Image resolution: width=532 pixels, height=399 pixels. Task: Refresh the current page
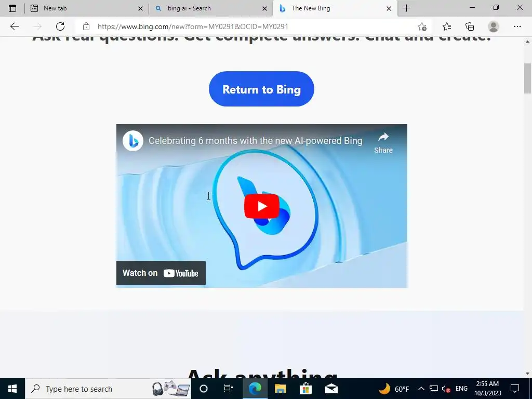[60, 26]
